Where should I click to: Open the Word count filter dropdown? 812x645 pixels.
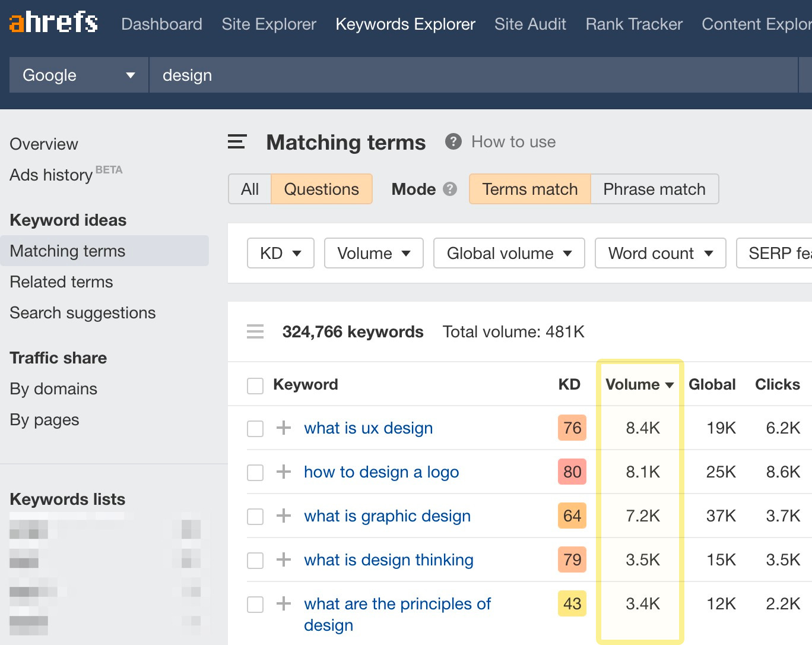click(660, 253)
